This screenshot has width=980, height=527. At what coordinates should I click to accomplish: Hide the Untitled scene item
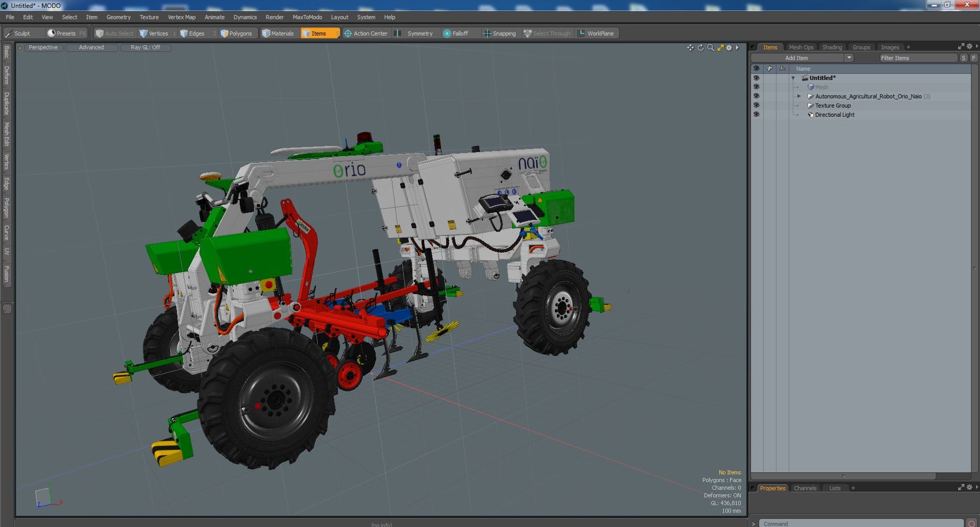[756, 78]
